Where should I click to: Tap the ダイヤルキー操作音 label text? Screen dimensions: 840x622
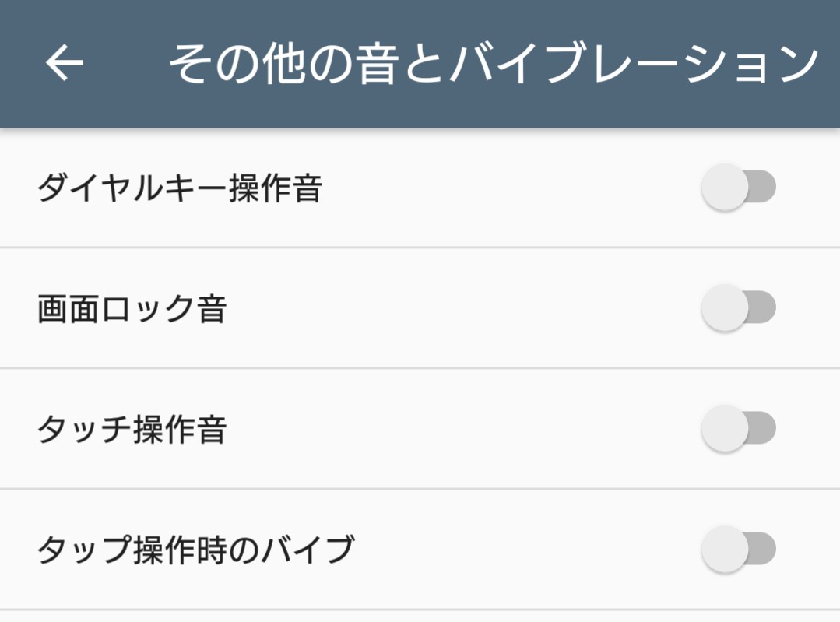[x=180, y=188]
